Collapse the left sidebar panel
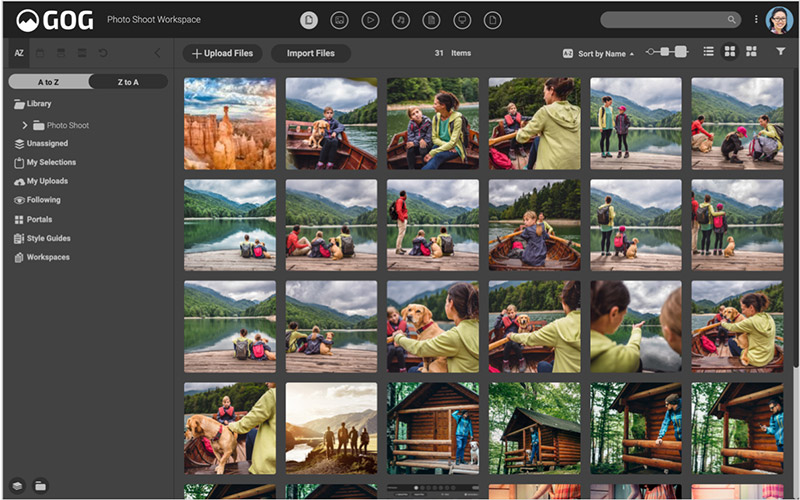The height and width of the screenshot is (500, 800). pyautogui.click(x=157, y=53)
